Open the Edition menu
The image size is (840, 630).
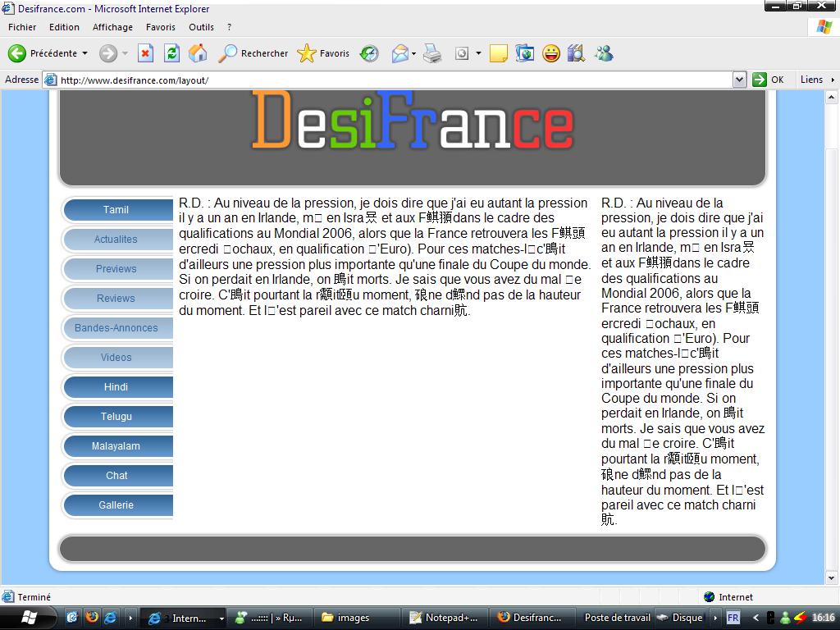[x=64, y=27]
